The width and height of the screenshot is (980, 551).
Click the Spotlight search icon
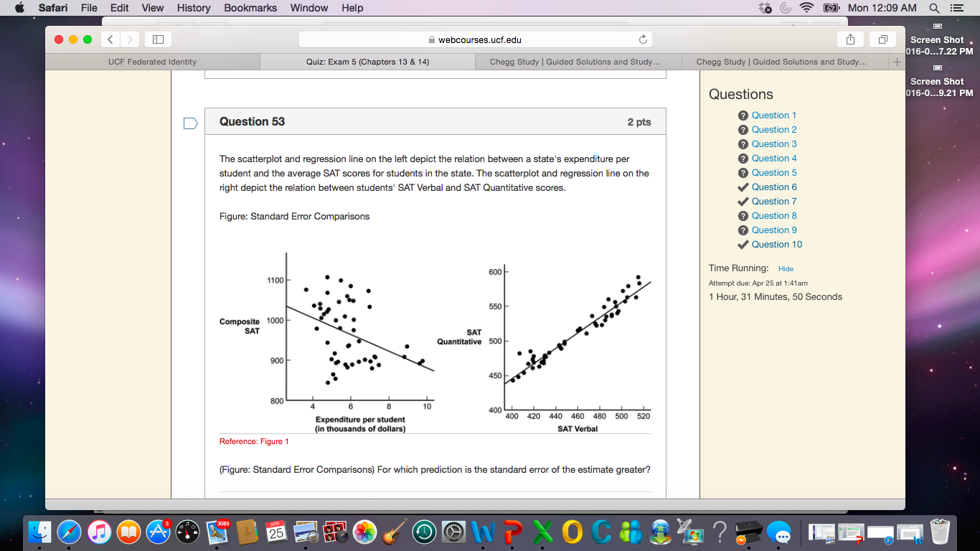[x=934, y=8]
